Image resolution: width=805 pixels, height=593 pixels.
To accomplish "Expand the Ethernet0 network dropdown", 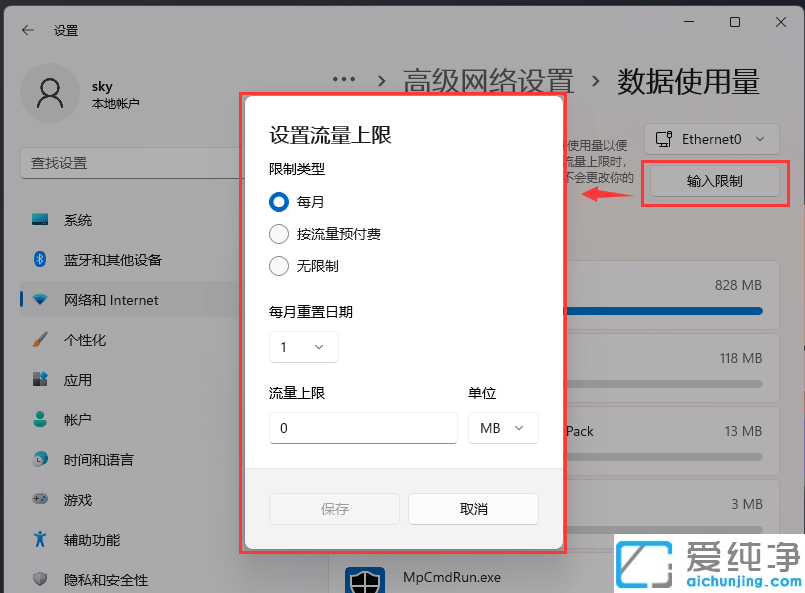I will coord(711,139).
